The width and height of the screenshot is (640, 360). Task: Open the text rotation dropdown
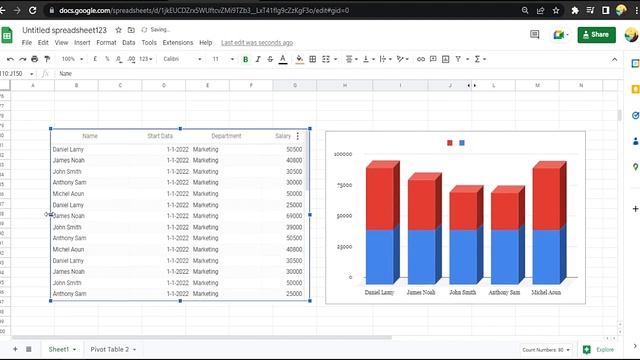tap(402, 59)
